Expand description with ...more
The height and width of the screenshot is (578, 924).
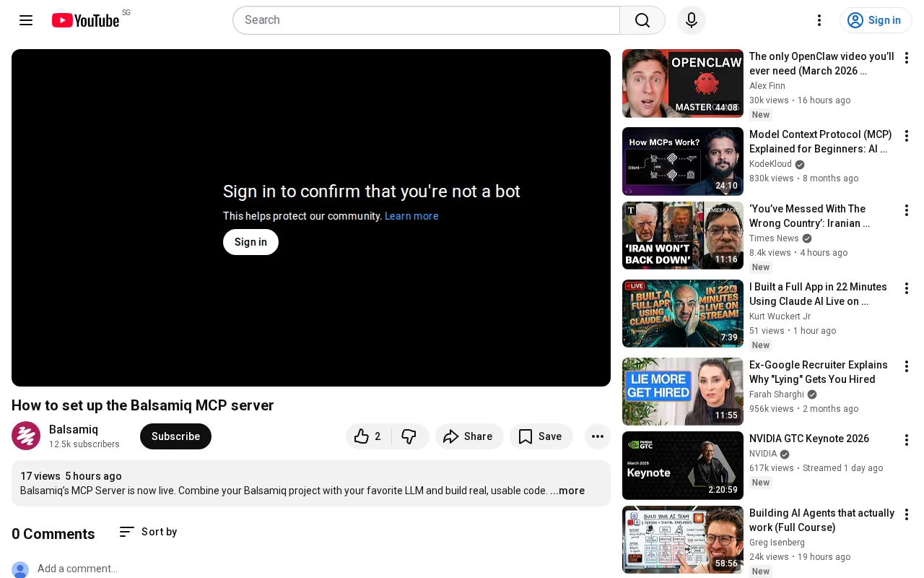(567, 491)
